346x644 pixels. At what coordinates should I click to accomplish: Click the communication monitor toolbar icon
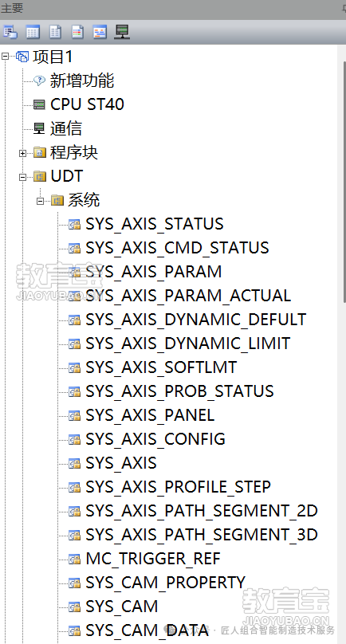tap(122, 32)
